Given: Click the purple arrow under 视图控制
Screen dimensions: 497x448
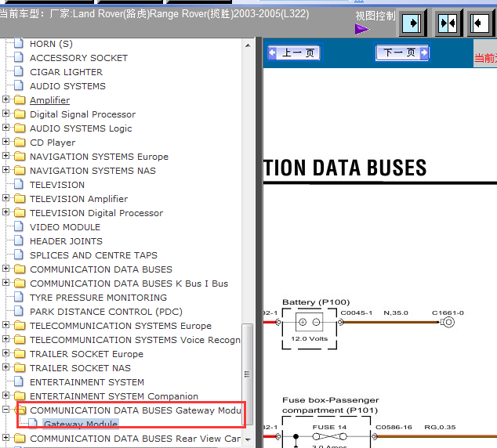Looking at the screenshot, I should [362, 30].
